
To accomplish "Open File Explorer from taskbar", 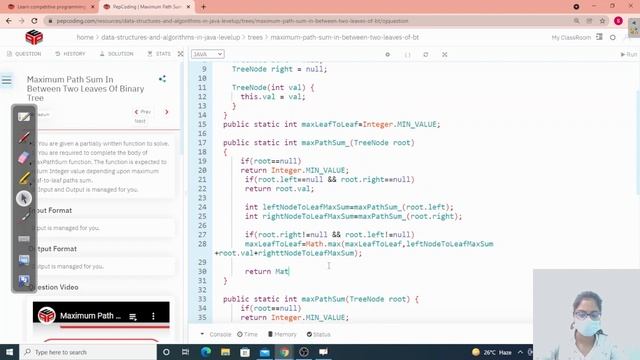I will 225,352.
